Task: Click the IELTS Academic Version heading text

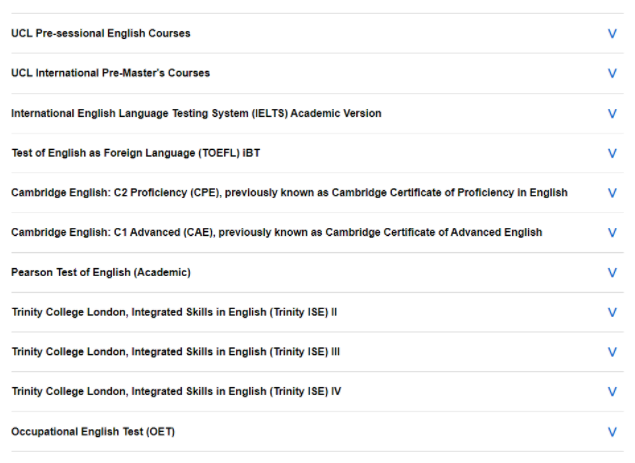Action: click(196, 113)
